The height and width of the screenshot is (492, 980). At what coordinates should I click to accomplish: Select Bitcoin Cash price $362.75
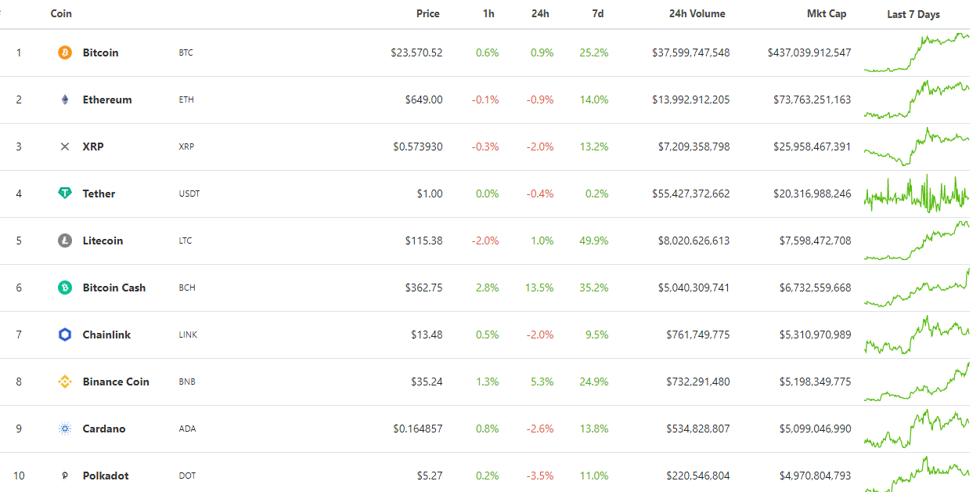click(x=423, y=288)
